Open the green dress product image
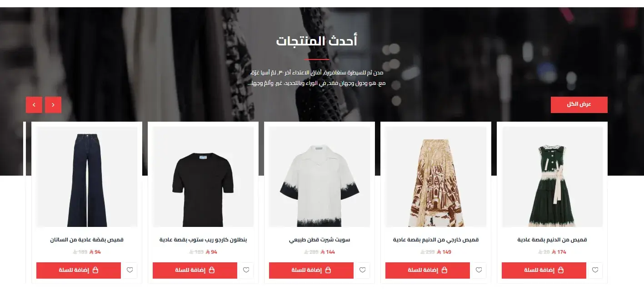Viewport: 644px width, 295px height. point(552,177)
